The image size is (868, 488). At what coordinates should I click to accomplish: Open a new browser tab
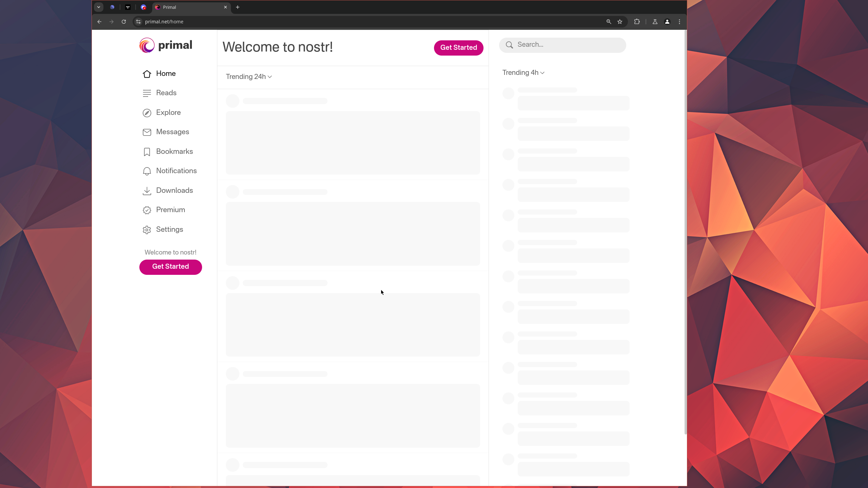point(238,7)
